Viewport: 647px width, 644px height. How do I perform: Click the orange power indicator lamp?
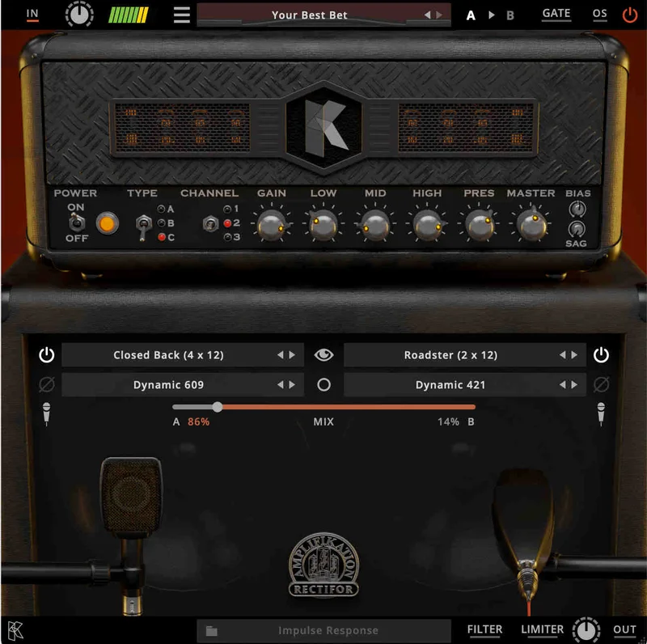(x=107, y=224)
